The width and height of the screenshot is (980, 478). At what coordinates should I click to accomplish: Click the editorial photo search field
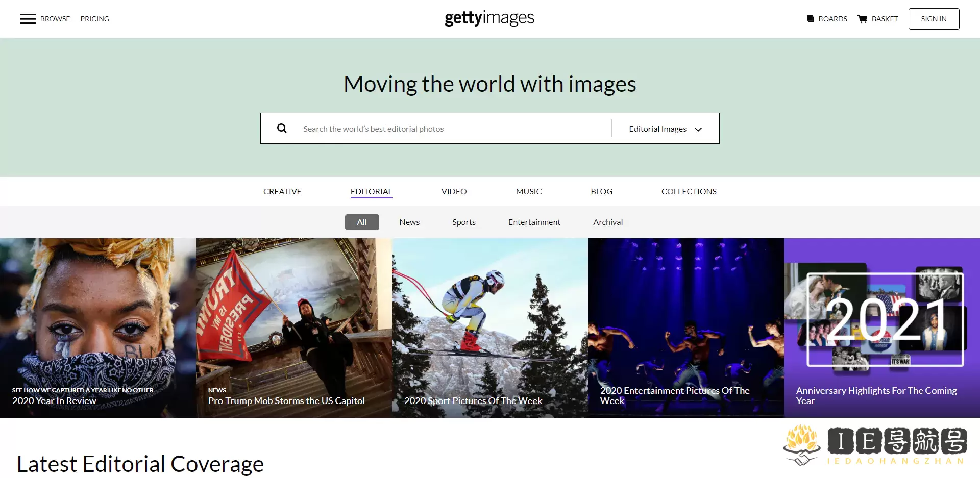449,128
